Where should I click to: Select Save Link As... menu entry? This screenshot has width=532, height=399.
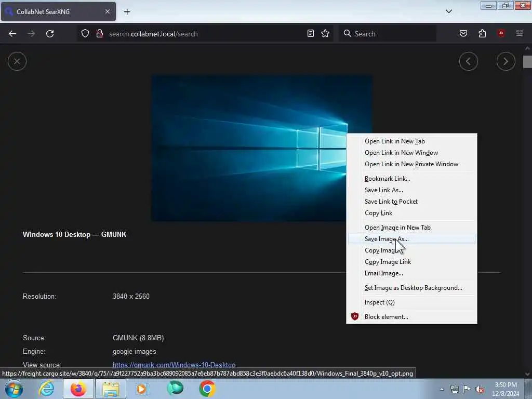pyautogui.click(x=411, y=190)
